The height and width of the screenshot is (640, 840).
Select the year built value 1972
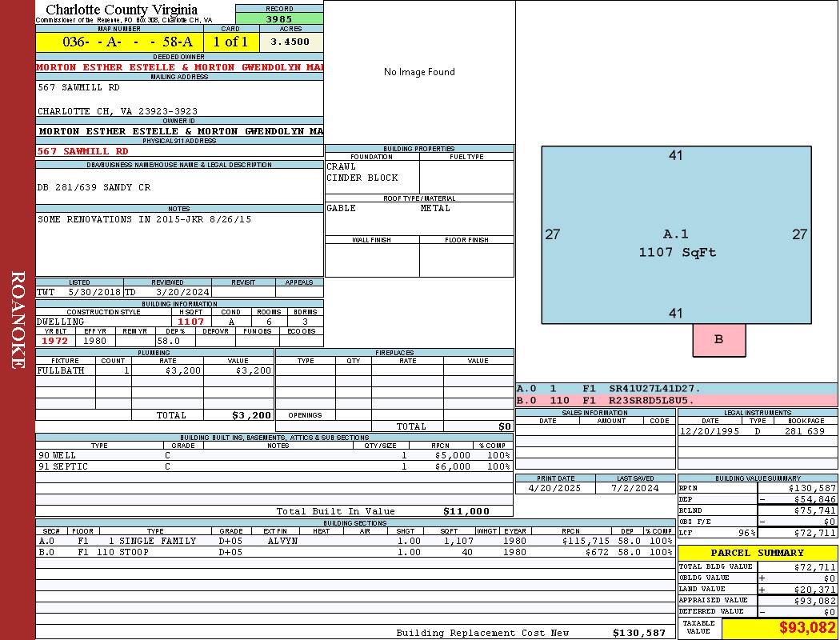click(x=55, y=341)
